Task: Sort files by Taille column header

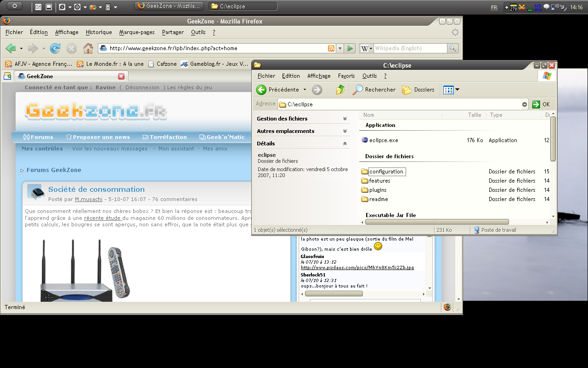Action: (x=475, y=115)
